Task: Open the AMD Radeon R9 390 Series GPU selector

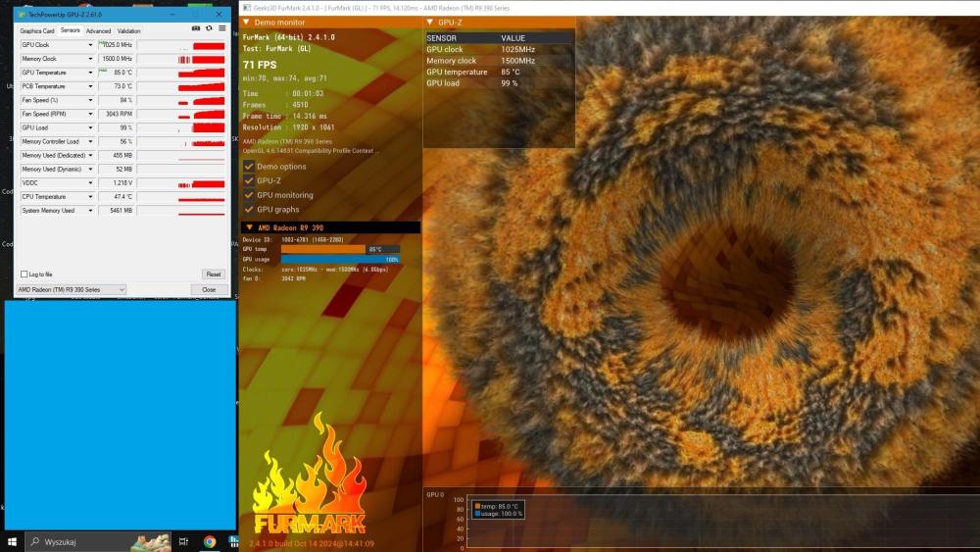Action: (72, 289)
